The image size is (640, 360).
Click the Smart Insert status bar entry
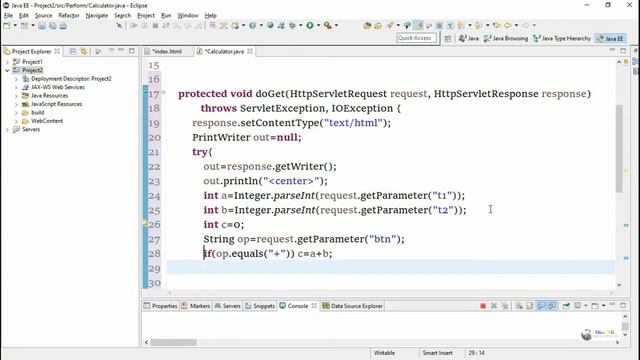pyautogui.click(x=437, y=353)
